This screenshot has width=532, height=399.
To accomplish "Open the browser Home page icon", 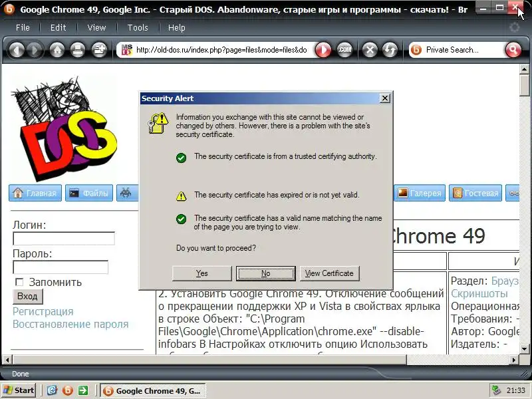I will 57,51.
